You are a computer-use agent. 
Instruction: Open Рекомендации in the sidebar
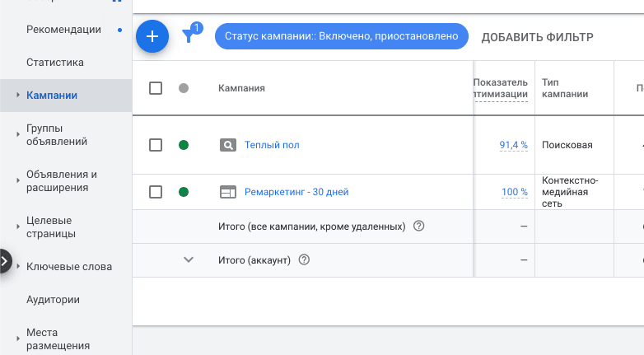(63, 30)
